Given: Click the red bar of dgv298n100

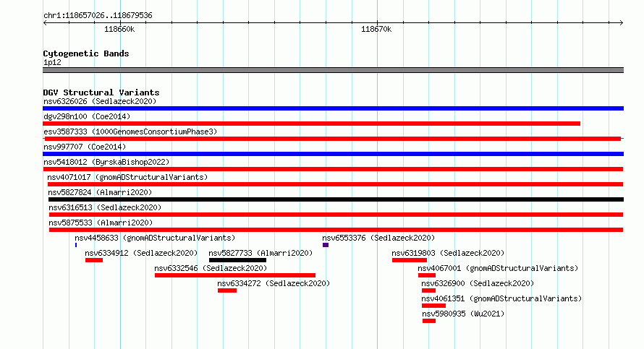Looking at the screenshot, I should [311, 124].
